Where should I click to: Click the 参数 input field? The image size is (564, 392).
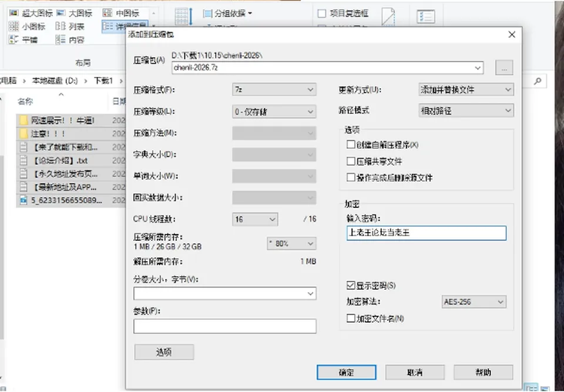225,326
